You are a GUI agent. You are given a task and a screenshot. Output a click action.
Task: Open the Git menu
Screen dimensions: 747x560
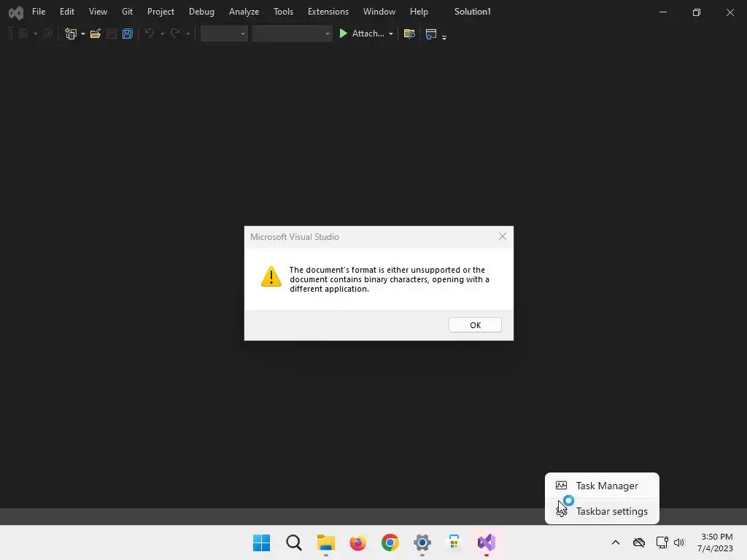(127, 12)
